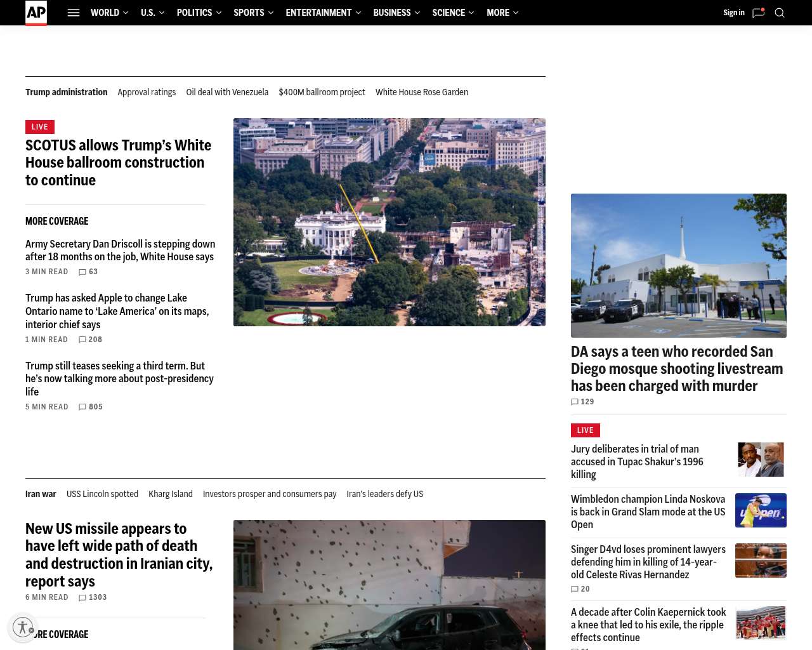
Task: Open comments icon with 63 count
Action: pyautogui.click(x=82, y=272)
